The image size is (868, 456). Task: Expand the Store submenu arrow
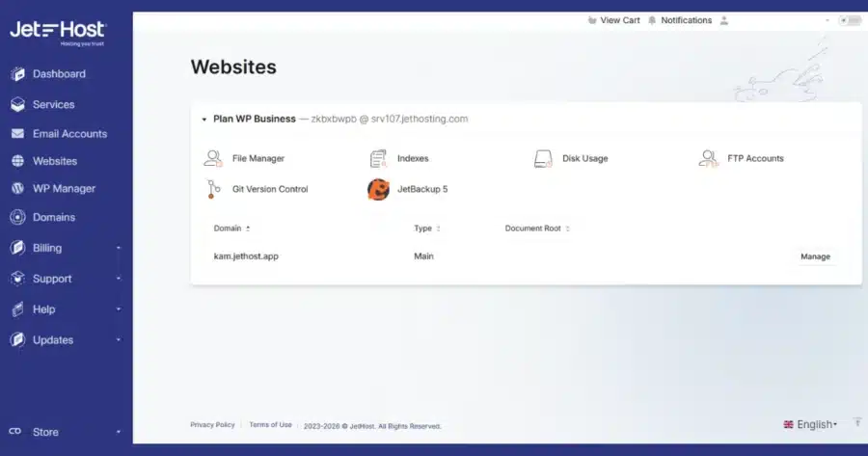(119, 432)
